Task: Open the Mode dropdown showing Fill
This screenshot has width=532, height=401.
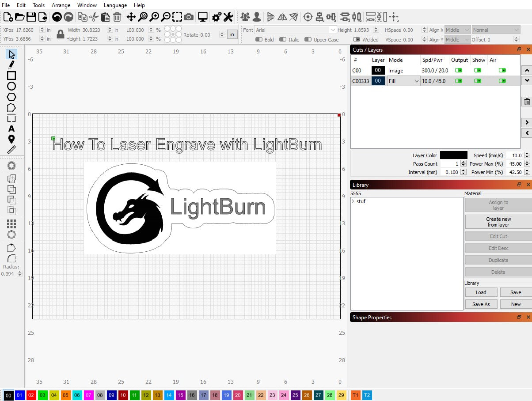Action: 403,81
